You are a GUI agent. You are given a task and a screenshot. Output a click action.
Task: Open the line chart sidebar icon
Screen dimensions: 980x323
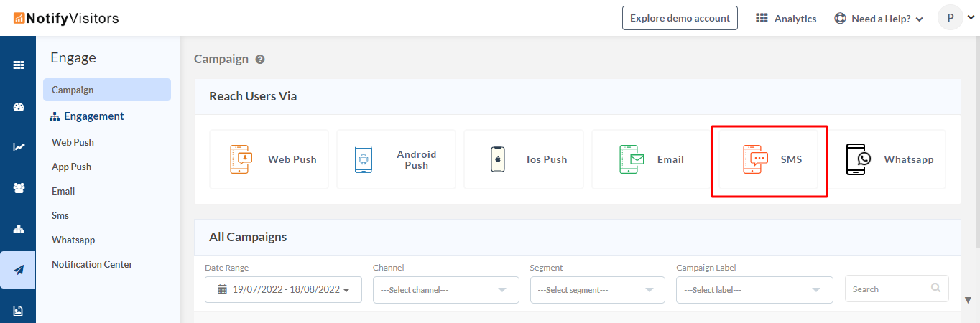19,147
